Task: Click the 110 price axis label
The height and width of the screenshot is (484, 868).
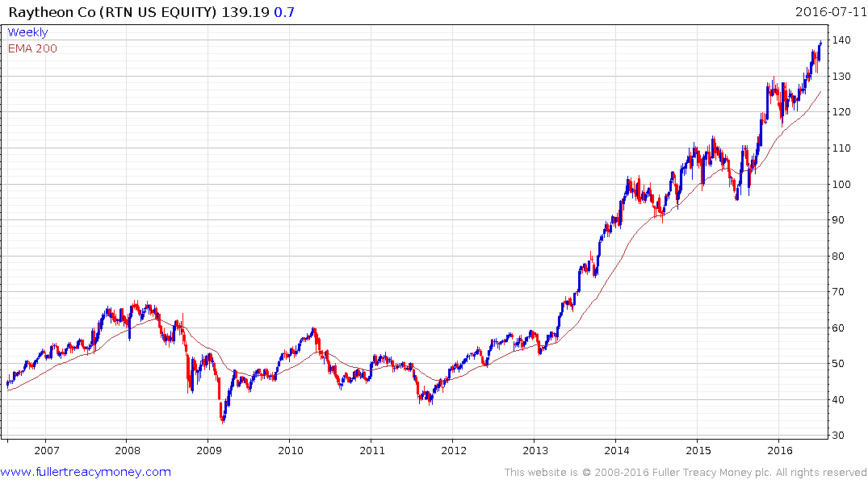Action: 841,148
